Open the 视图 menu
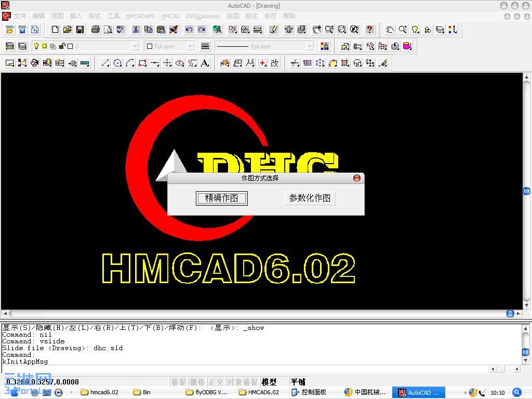The width and height of the screenshot is (532, 399). click(x=57, y=16)
